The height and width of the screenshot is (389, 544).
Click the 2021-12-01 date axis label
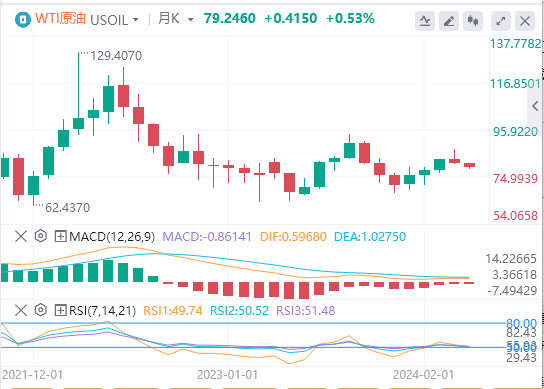coord(33,375)
